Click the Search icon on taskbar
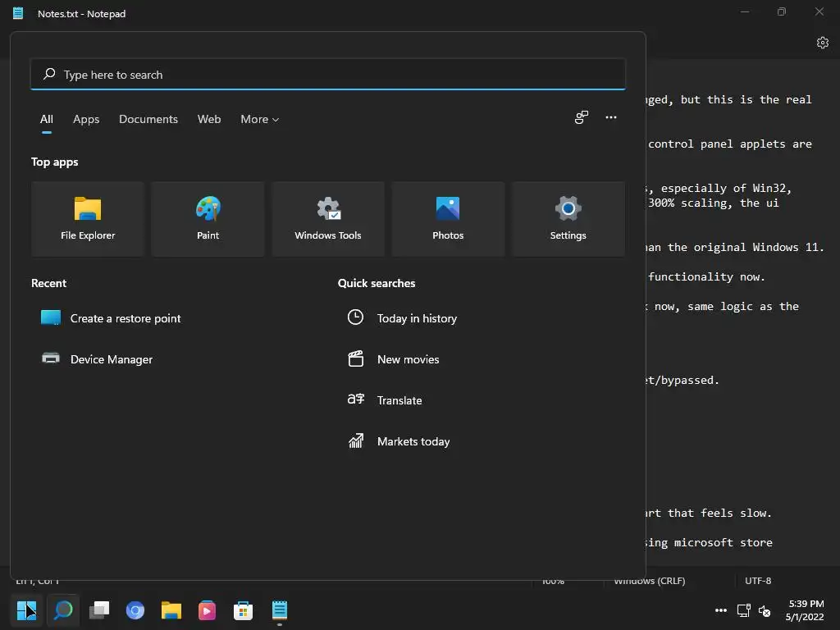This screenshot has width=840, height=630. [63, 610]
